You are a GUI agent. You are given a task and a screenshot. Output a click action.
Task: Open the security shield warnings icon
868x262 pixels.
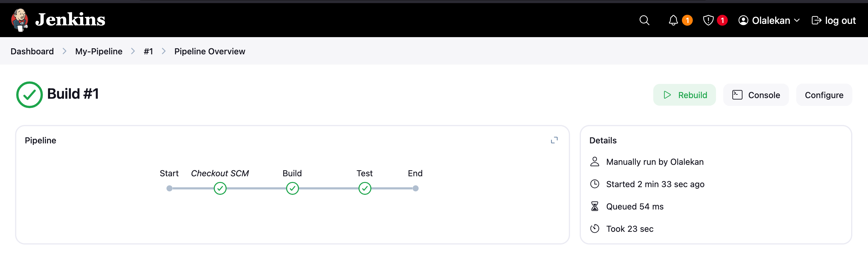(x=708, y=20)
